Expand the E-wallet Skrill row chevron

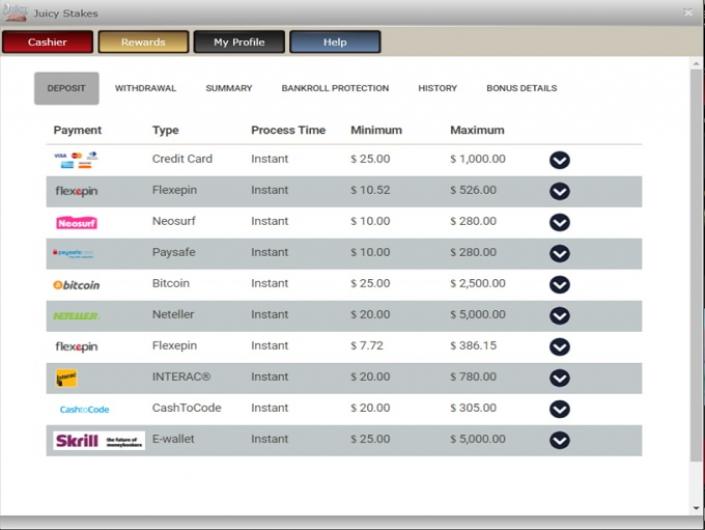(560, 440)
